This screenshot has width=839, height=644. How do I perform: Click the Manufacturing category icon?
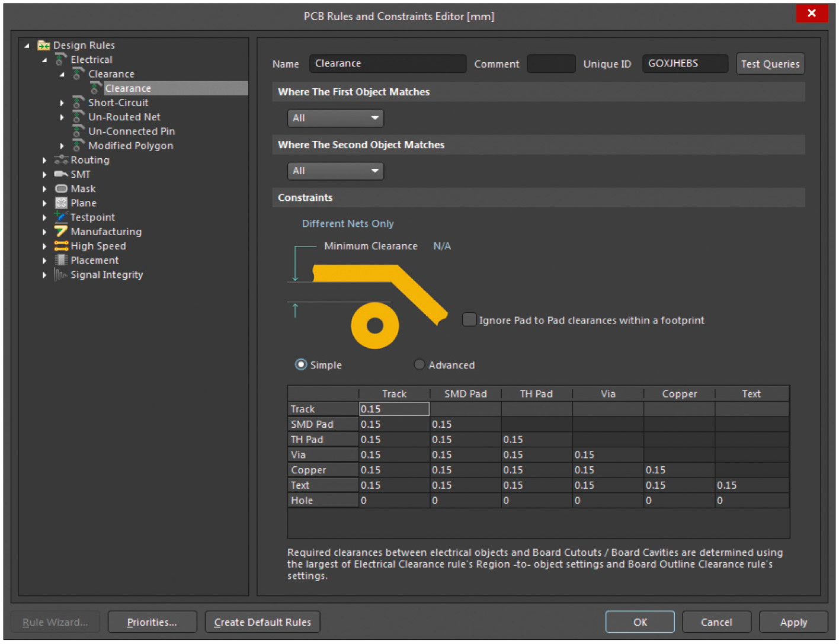[61, 232]
